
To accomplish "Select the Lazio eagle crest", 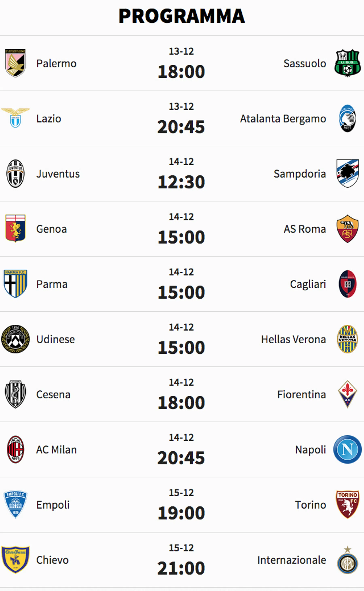I will [15, 118].
